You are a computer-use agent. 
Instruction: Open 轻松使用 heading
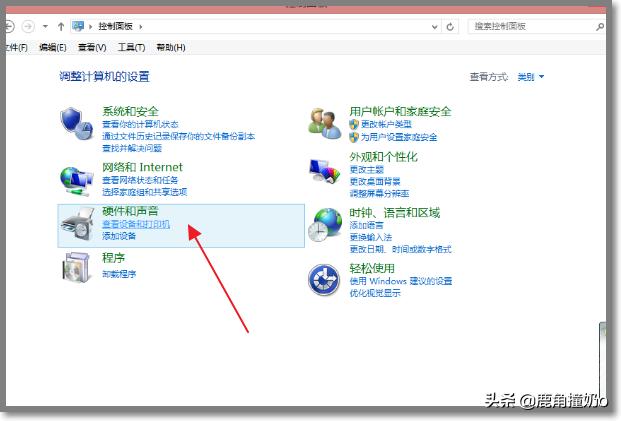click(372, 269)
